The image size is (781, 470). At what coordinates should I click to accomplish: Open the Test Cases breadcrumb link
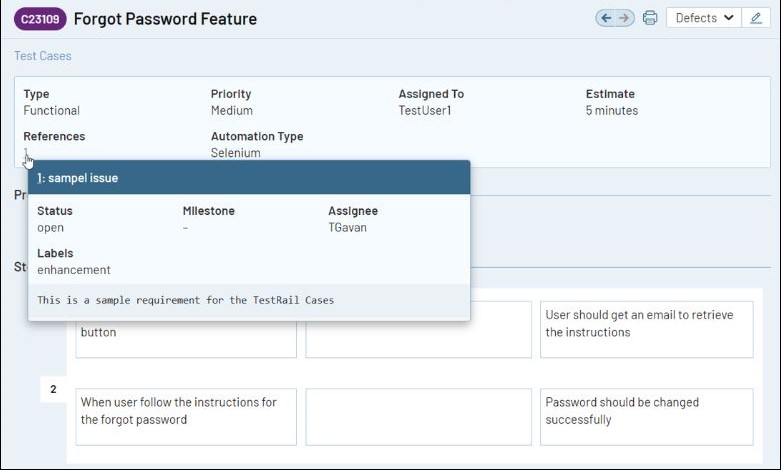pyautogui.click(x=42, y=56)
